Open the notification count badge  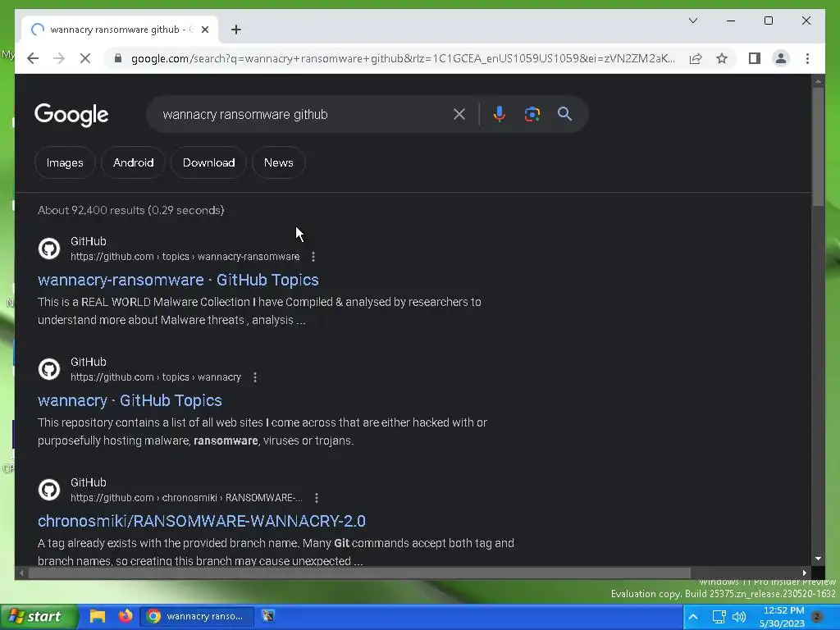[817, 616]
